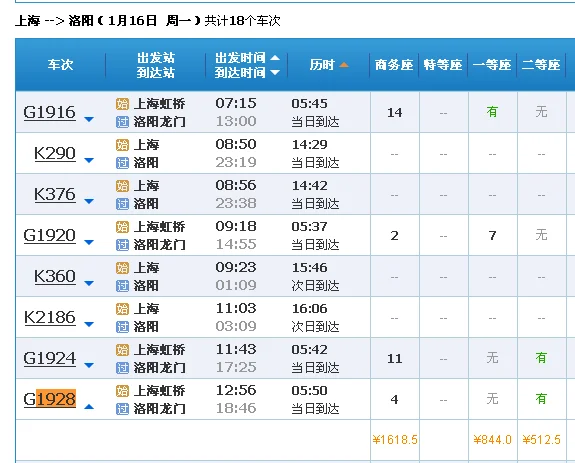This screenshot has width=575, height=463.
Task: Expand K360 price details arrow
Action: 89,283
